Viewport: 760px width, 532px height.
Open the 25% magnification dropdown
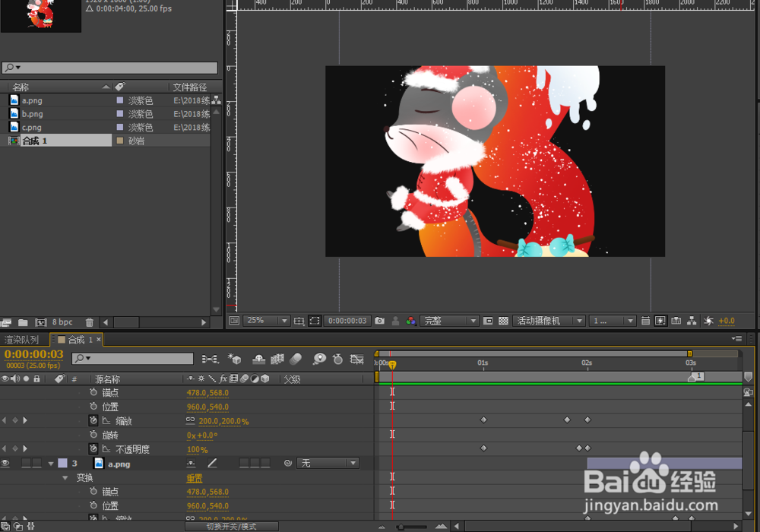[x=266, y=321]
